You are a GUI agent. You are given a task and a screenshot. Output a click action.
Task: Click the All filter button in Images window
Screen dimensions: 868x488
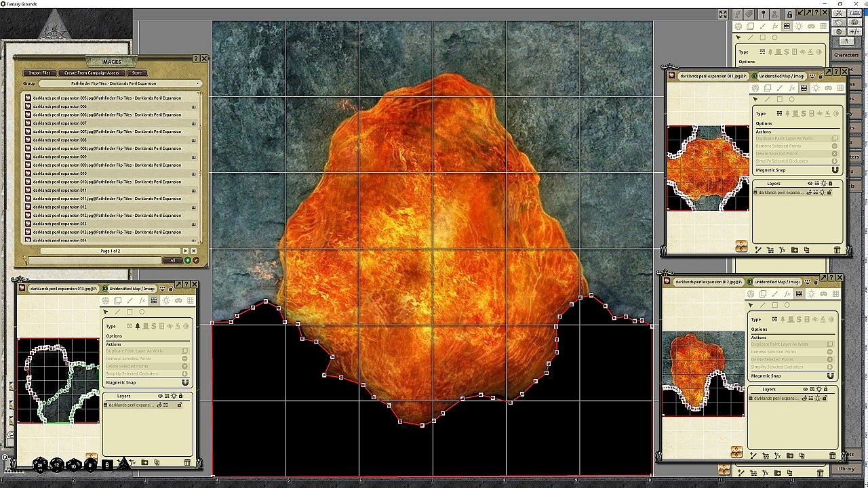tap(173, 260)
